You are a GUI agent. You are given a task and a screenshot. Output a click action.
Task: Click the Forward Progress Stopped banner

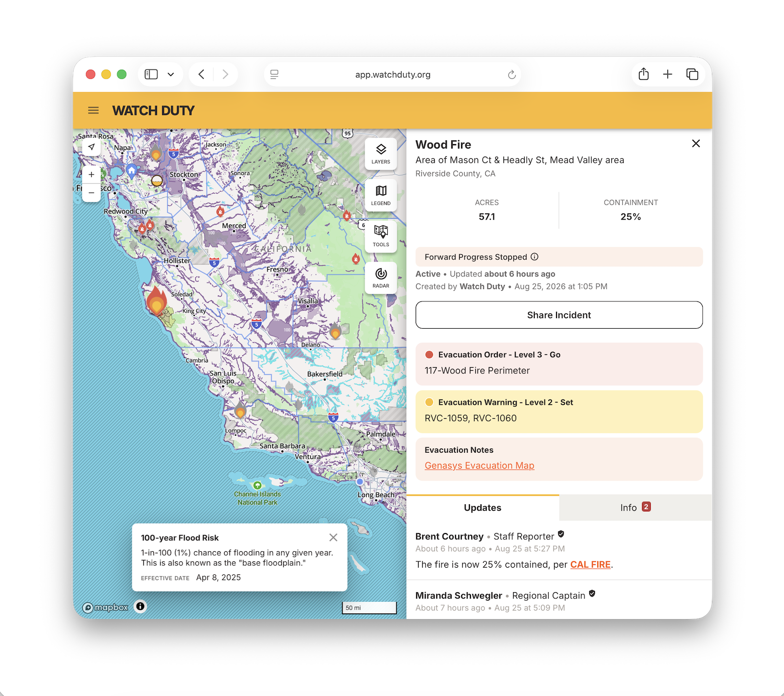click(x=559, y=257)
